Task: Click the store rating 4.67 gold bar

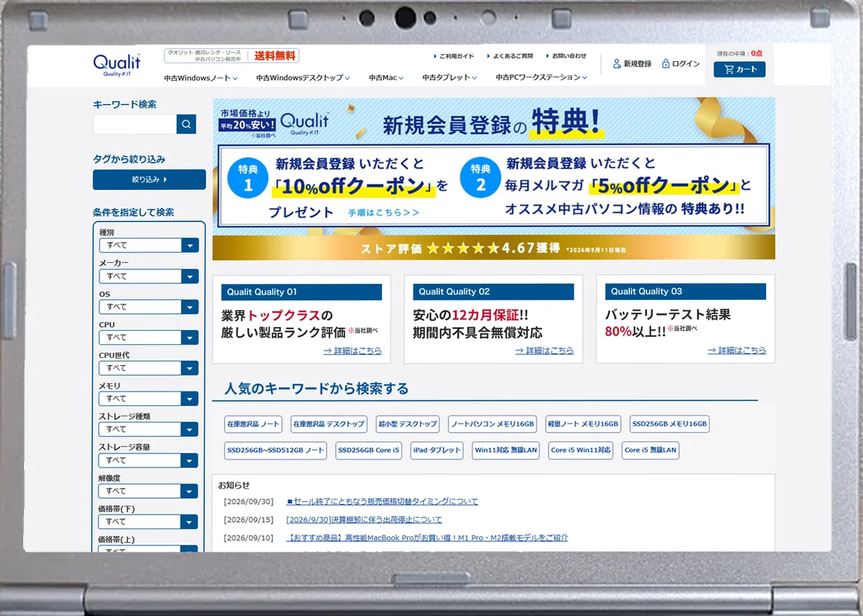Action: tap(494, 248)
